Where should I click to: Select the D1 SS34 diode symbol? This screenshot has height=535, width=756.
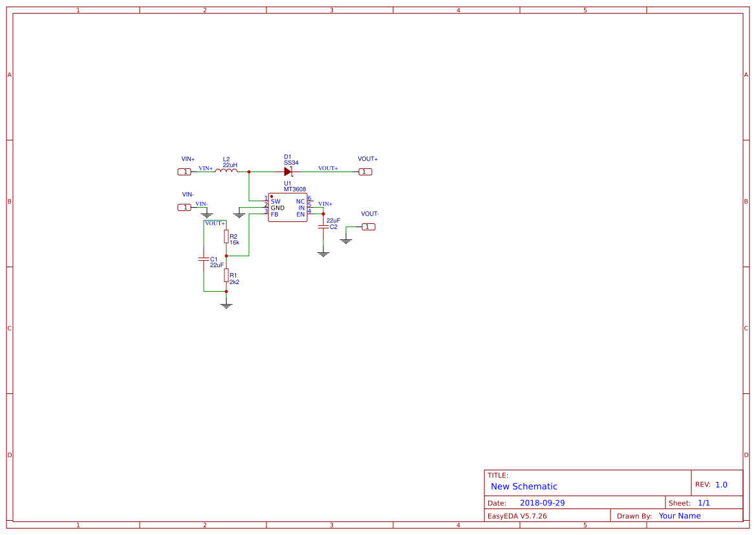[288, 171]
